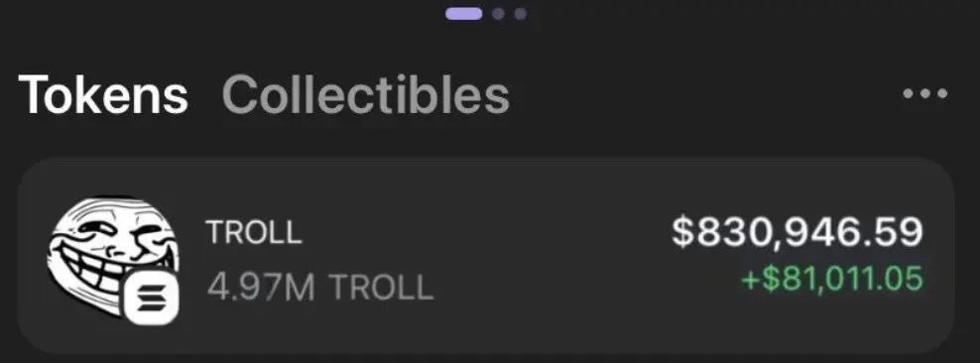980x363 pixels.
Task: Select the Tokens tab
Action: tap(103, 95)
